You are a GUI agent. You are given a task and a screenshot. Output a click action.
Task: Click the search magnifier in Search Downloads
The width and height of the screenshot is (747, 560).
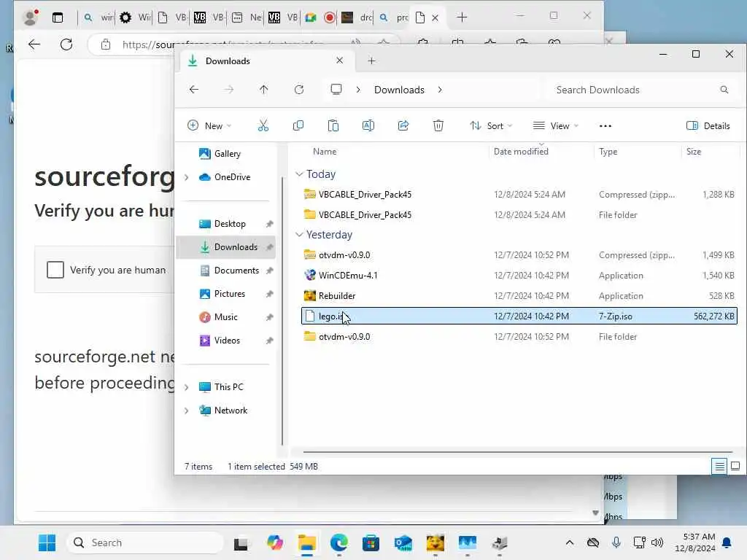(724, 90)
